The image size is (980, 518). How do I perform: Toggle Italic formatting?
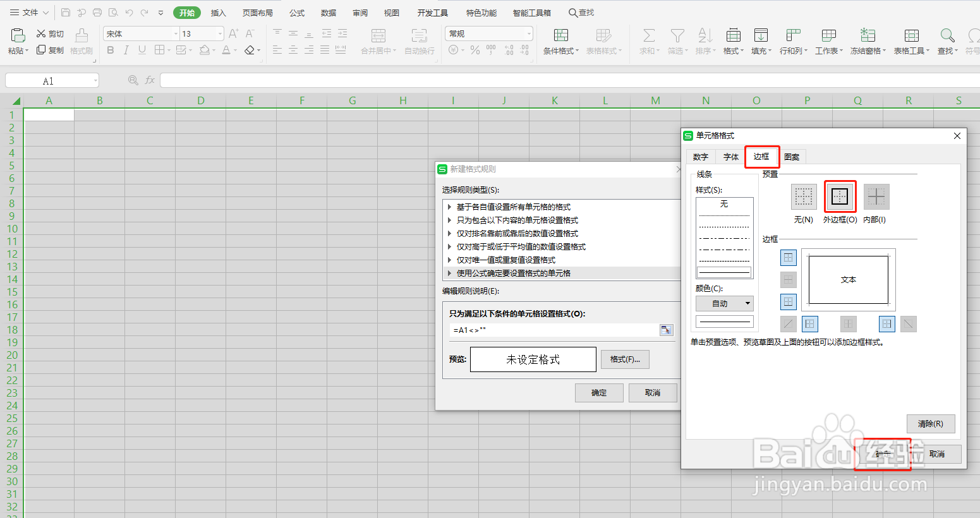pyautogui.click(x=126, y=50)
